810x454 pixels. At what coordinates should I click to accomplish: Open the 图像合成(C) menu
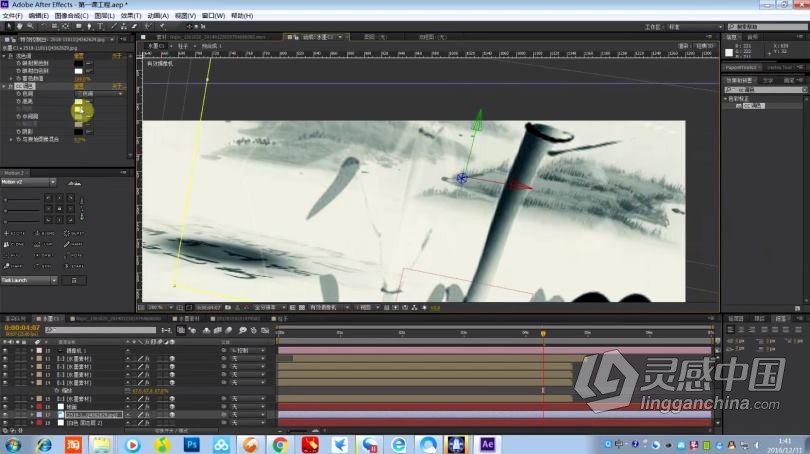pyautogui.click(x=71, y=16)
